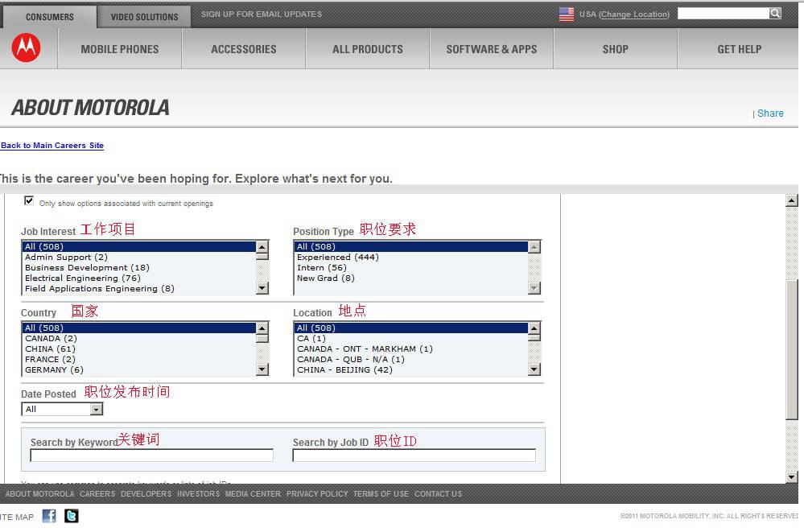The image size is (804, 532).
Task: Choose Intern (56) in Position Type
Action: tap(321, 268)
